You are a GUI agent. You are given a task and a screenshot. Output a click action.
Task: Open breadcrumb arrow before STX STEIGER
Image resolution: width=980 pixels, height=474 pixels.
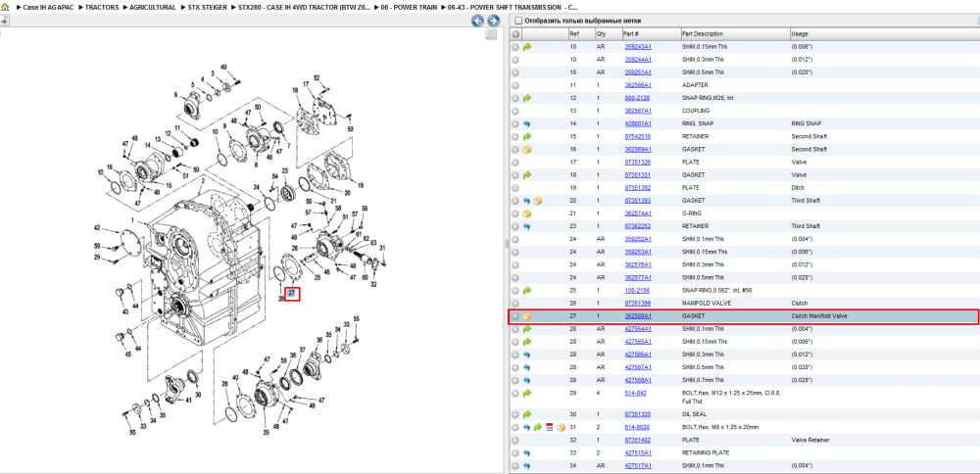pos(183,8)
